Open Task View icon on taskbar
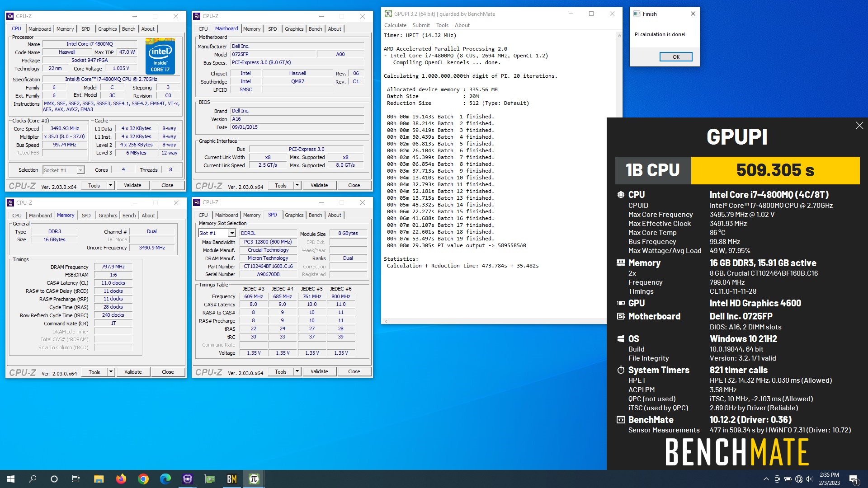Viewport: 868px width, 488px height. tap(76, 479)
